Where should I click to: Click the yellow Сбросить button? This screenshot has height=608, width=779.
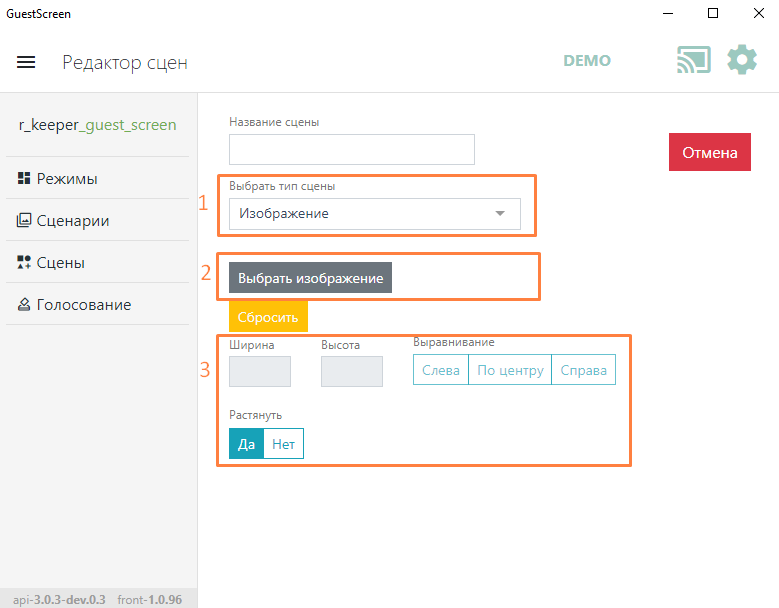268,317
